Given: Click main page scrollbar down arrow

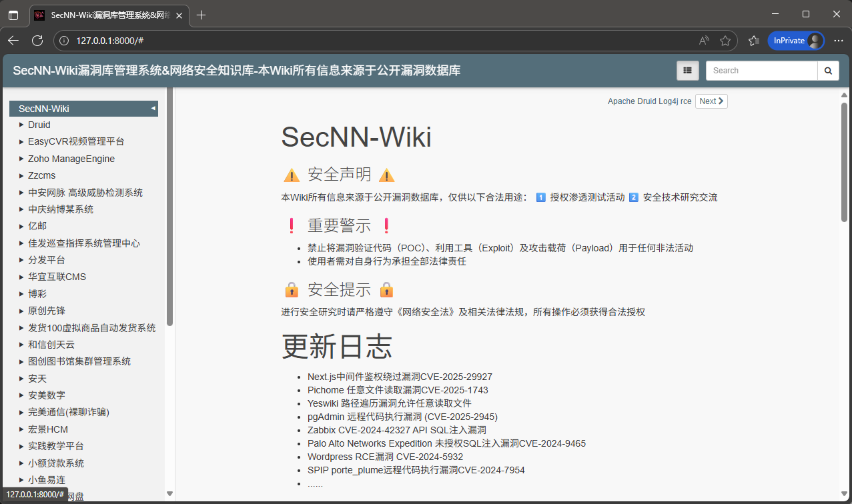Looking at the screenshot, I should 845,495.
